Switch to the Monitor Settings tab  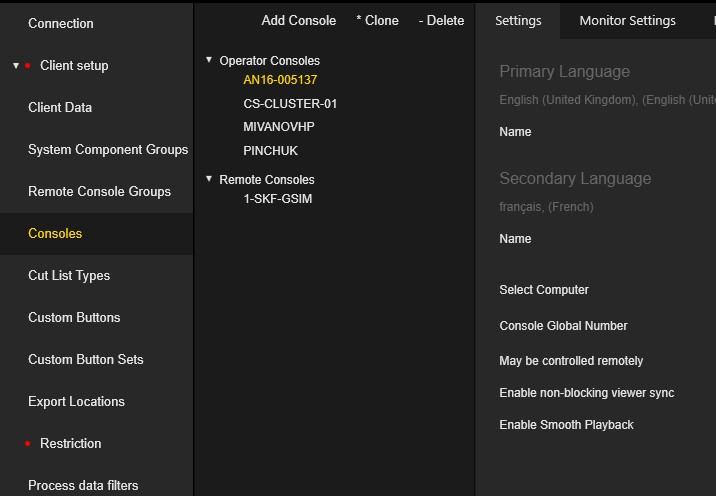627,20
